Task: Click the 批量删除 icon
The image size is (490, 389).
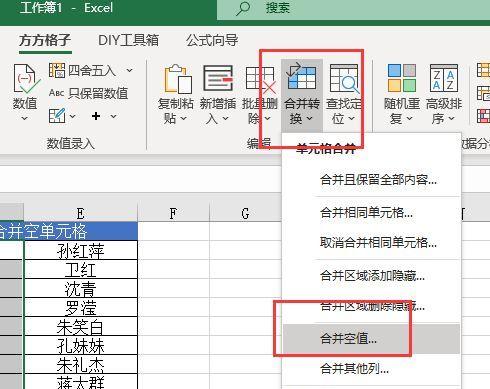Action: [261, 79]
